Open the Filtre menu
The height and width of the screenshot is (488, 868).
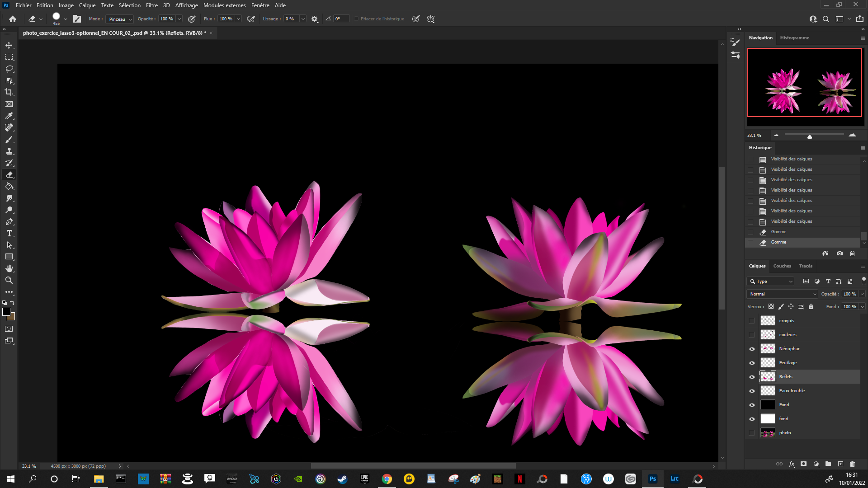151,5
